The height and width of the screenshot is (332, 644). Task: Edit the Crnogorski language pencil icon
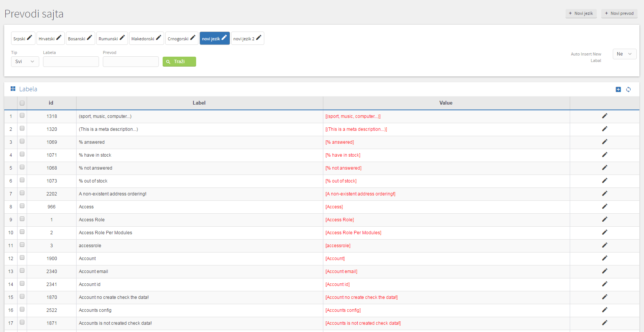point(193,38)
